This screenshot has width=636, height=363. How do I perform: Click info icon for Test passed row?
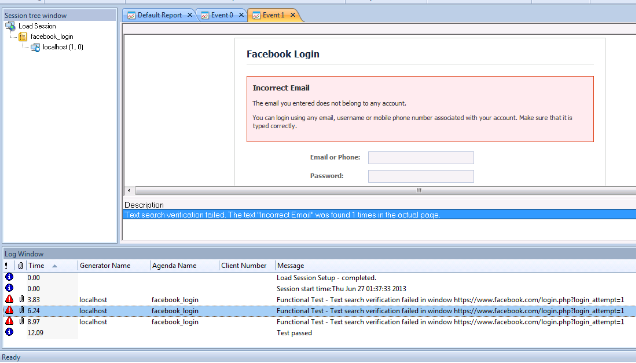click(9, 332)
